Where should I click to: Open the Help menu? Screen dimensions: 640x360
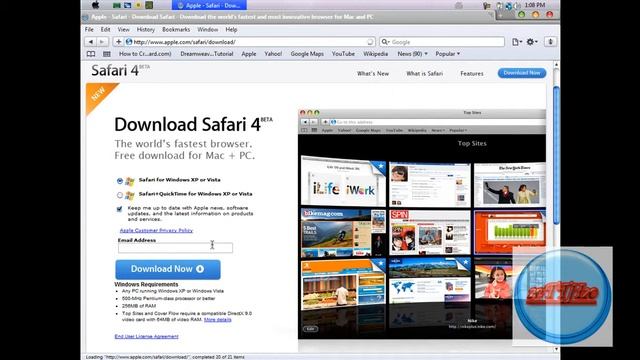[x=231, y=29]
